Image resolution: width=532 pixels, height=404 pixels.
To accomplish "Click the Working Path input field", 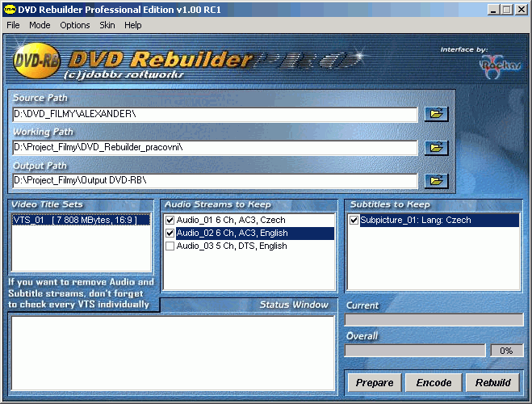I will tap(215, 148).
